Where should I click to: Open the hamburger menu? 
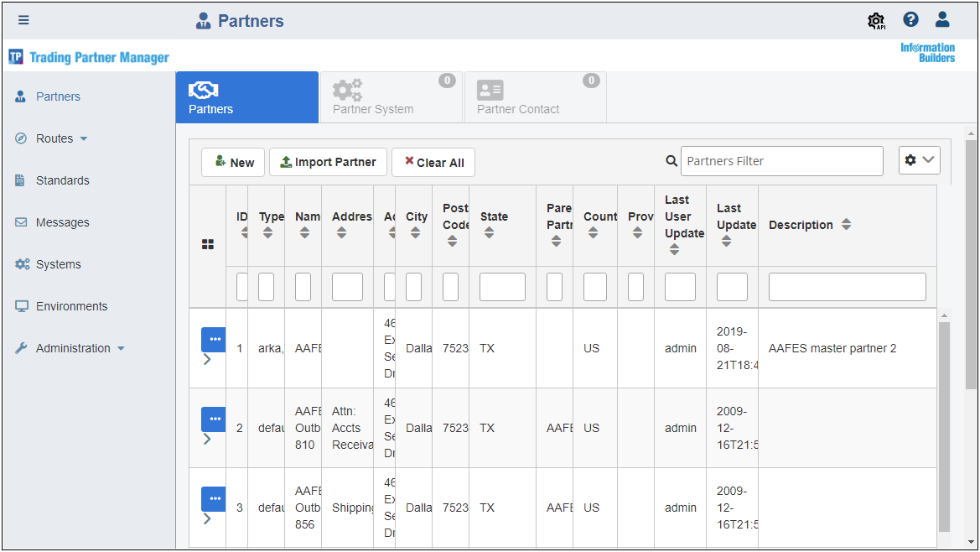pyautogui.click(x=23, y=20)
